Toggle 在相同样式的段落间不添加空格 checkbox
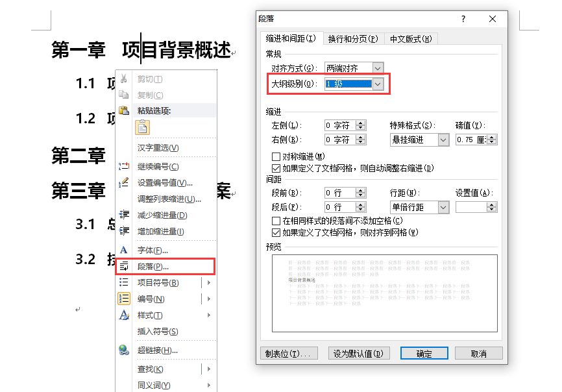This screenshot has height=392, width=562. [x=276, y=221]
